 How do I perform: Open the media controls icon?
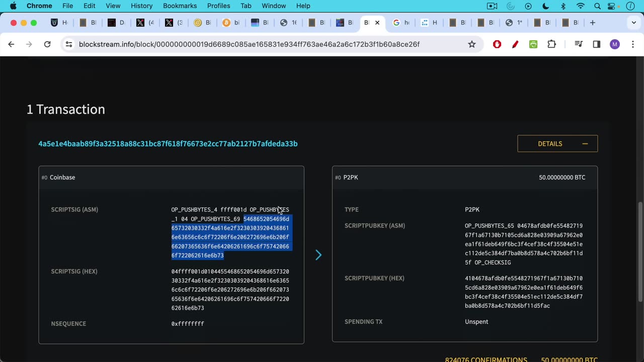pyautogui.click(x=579, y=44)
